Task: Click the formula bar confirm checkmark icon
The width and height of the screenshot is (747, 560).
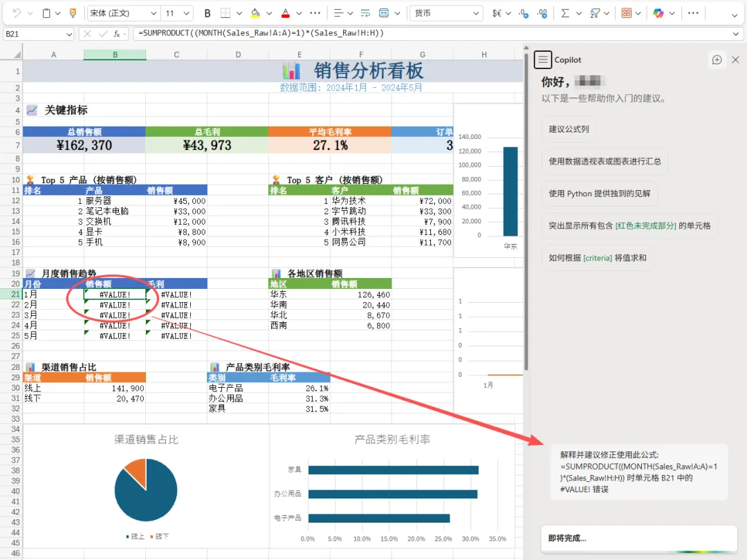Action: (103, 34)
